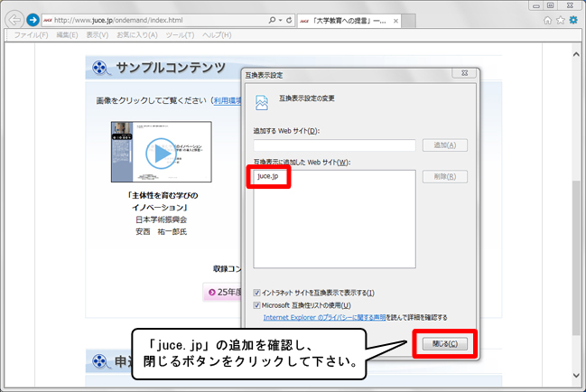Viewport: 586px width, 392px height.
Task: Click the page scrollbar down arrow
Action: point(576,375)
